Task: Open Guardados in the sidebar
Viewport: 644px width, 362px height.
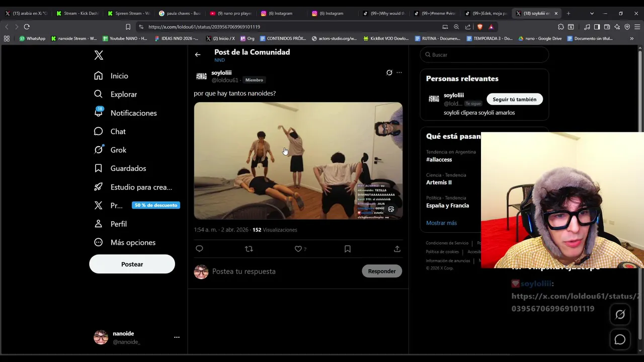Action: [x=120, y=168]
